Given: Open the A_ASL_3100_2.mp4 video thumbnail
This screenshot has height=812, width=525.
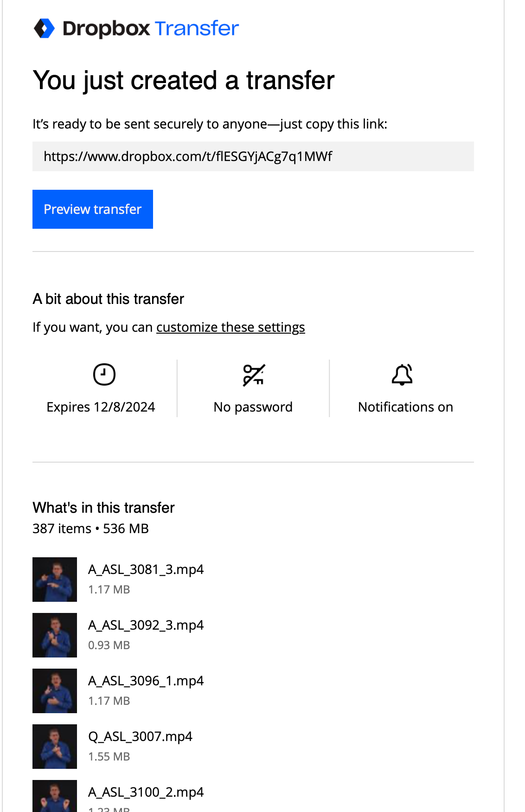Looking at the screenshot, I should (x=55, y=797).
